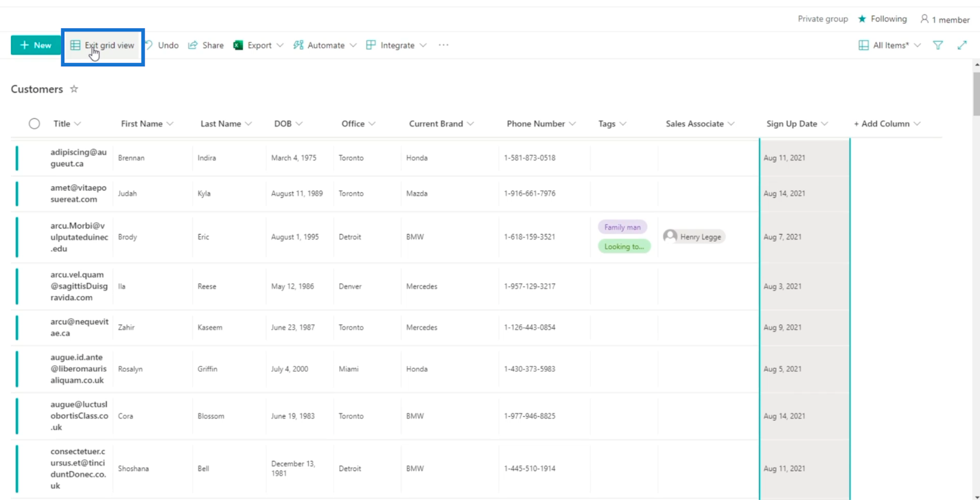Open Current Brand column header menu

(x=442, y=124)
